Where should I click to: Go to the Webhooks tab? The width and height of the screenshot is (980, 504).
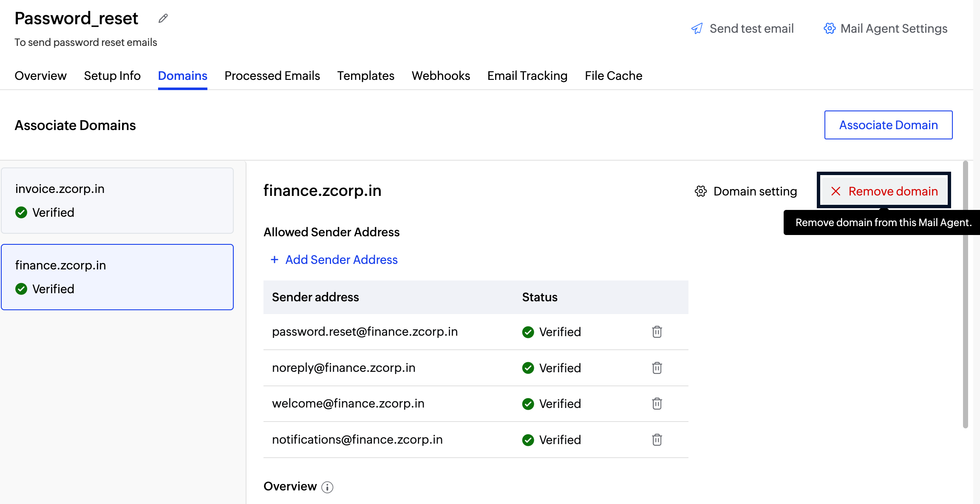[x=441, y=76]
